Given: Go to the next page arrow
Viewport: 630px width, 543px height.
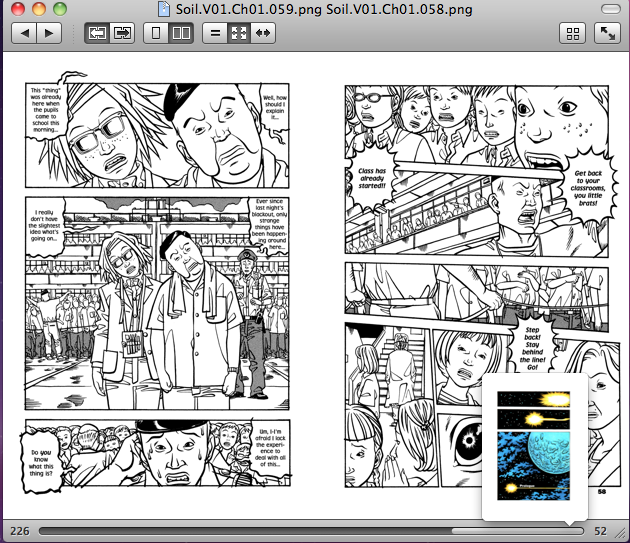Looking at the screenshot, I should (48, 33).
